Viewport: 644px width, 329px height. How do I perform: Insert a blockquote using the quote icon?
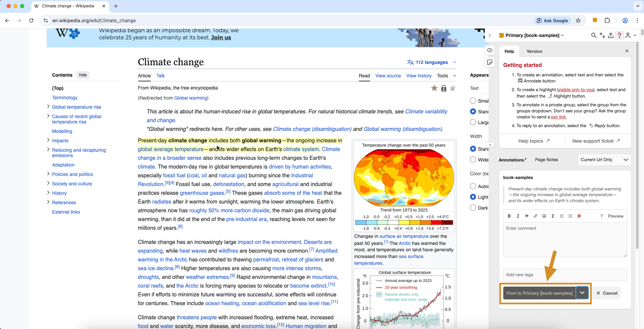click(x=526, y=216)
